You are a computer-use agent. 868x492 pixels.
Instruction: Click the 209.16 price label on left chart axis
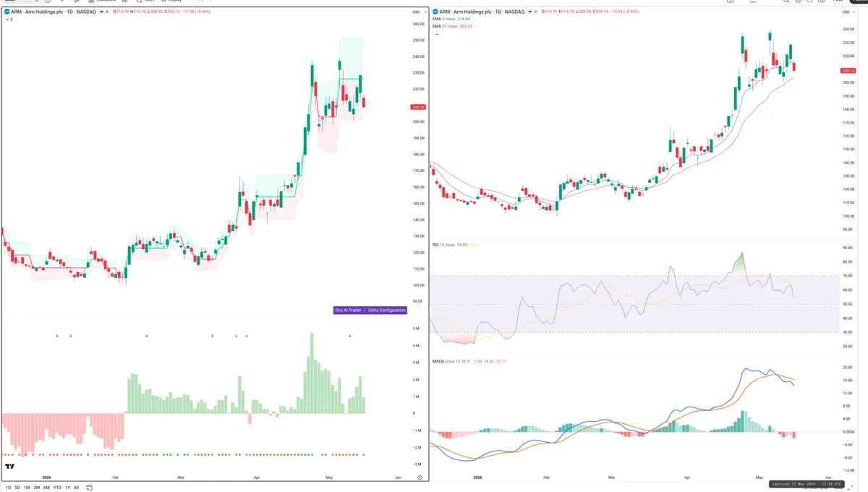[418, 107]
